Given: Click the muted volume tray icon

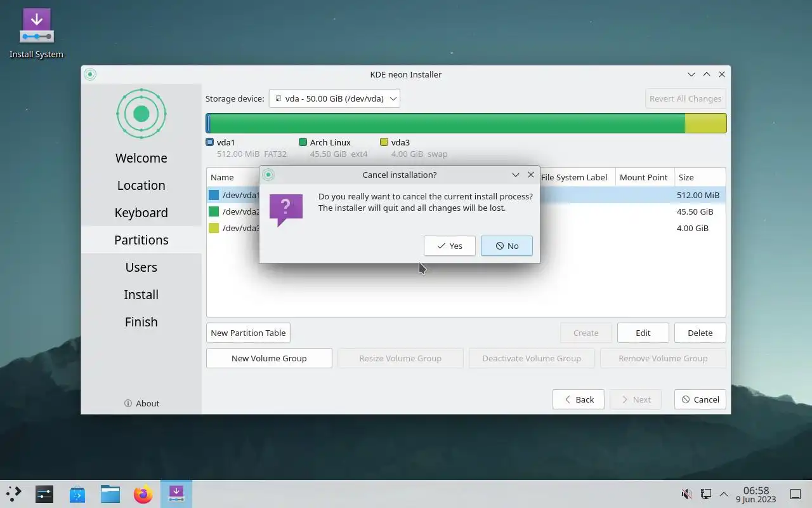Looking at the screenshot, I should tap(686, 494).
